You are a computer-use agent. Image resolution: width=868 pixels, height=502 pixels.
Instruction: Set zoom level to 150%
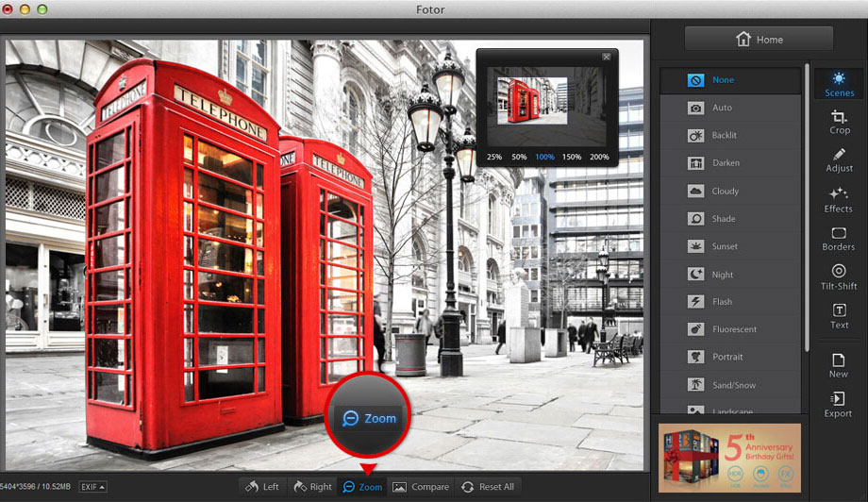[572, 157]
